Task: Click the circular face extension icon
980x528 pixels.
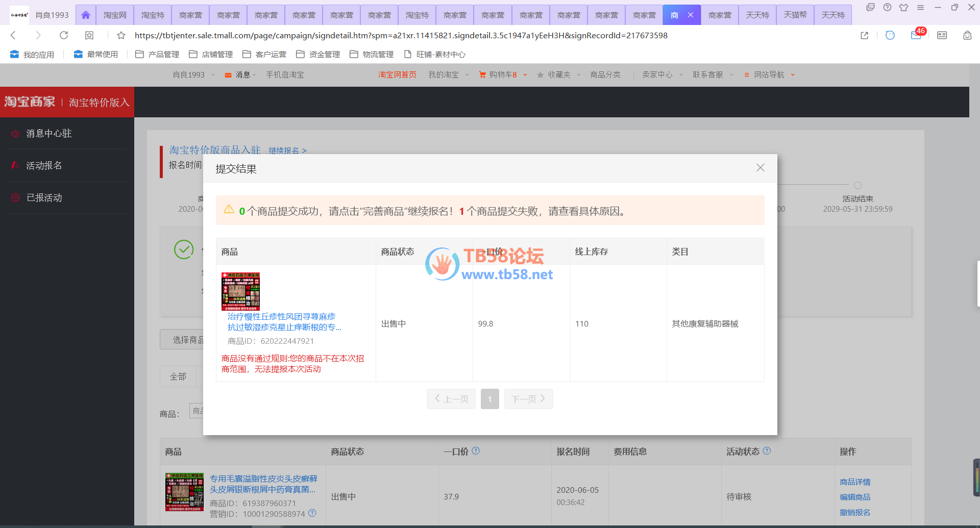Action: [x=890, y=35]
